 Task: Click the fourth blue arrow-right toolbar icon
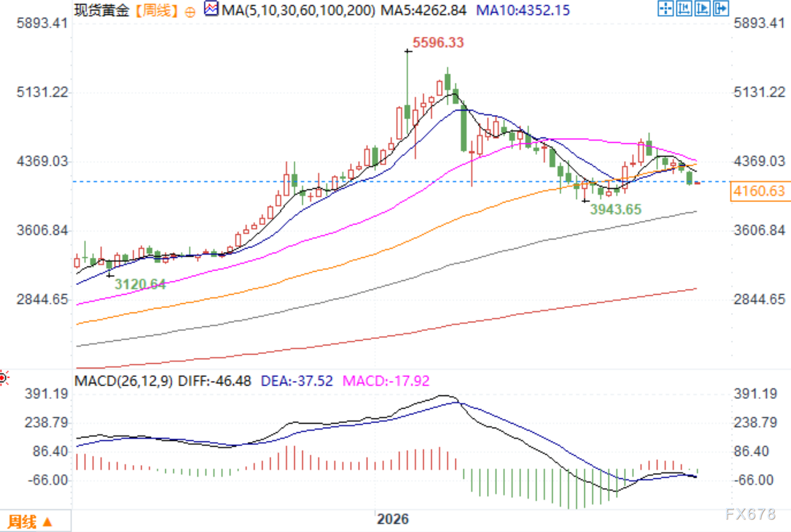coord(721,8)
